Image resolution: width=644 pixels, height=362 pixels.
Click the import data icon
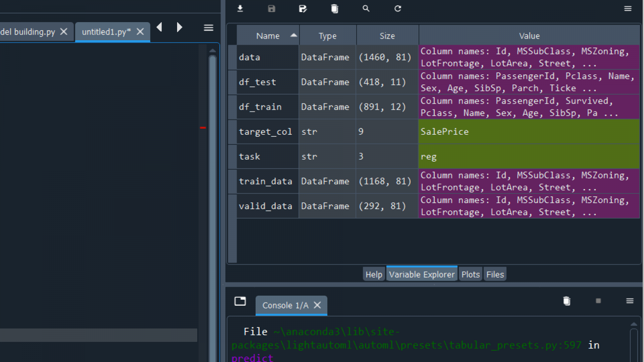coord(240,8)
